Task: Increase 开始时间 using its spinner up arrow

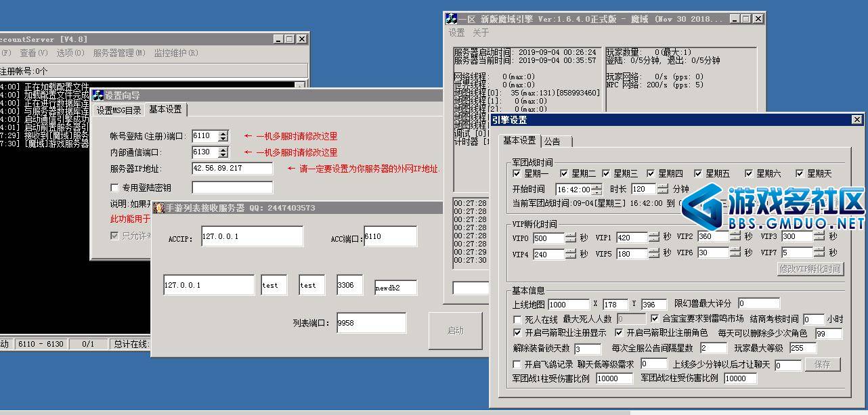Action: click(x=596, y=186)
